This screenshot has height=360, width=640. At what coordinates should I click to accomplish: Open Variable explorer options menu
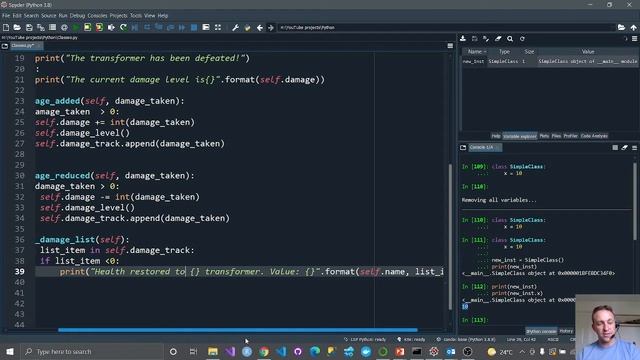634,39
